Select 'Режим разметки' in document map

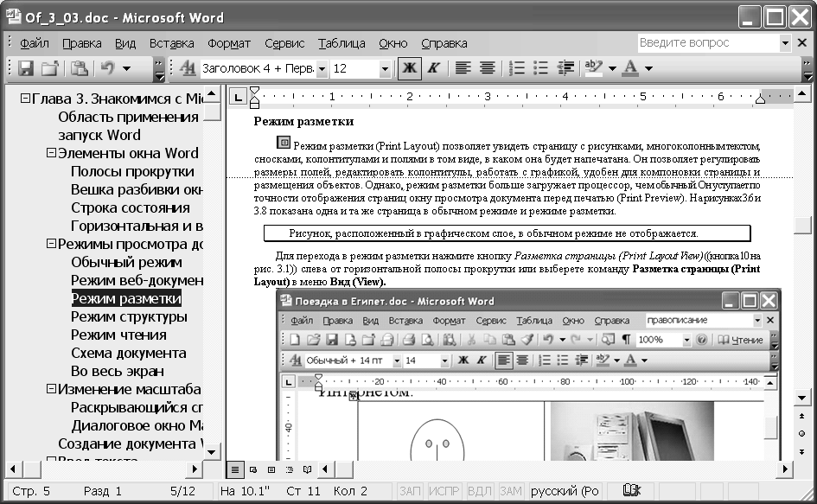point(126,298)
